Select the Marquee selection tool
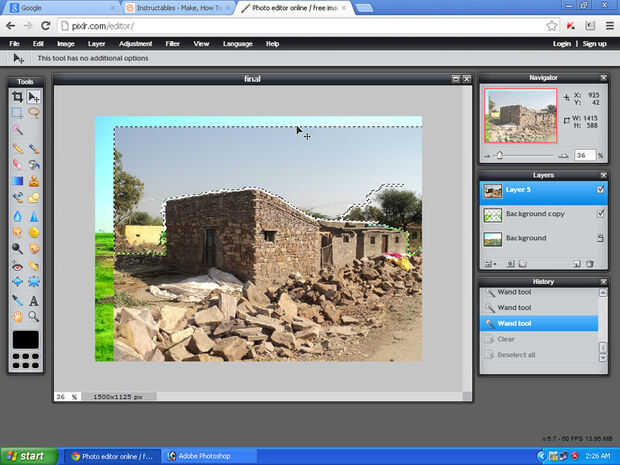 (x=17, y=113)
